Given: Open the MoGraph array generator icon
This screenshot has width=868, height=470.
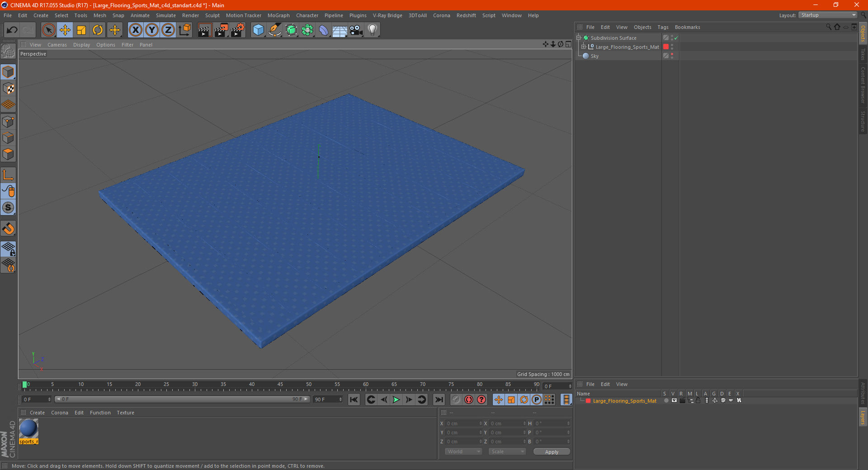Looking at the screenshot, I should (x=307, y=30).
